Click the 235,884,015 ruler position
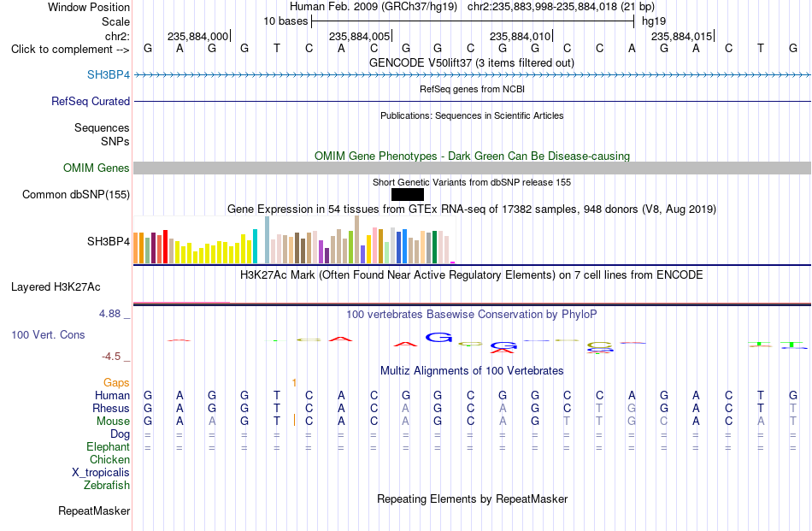 click(682, 36)
